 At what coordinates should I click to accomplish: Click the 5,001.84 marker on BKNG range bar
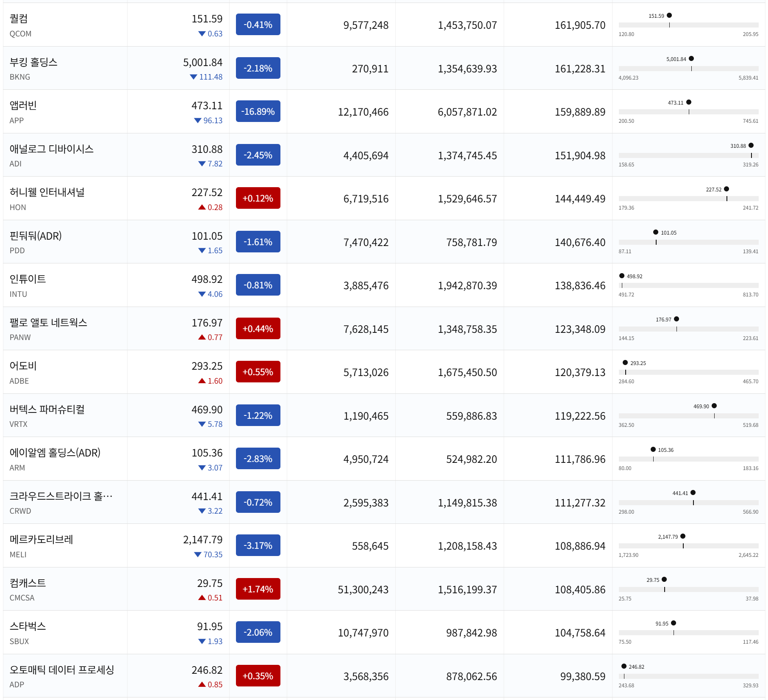pos(691,58)
